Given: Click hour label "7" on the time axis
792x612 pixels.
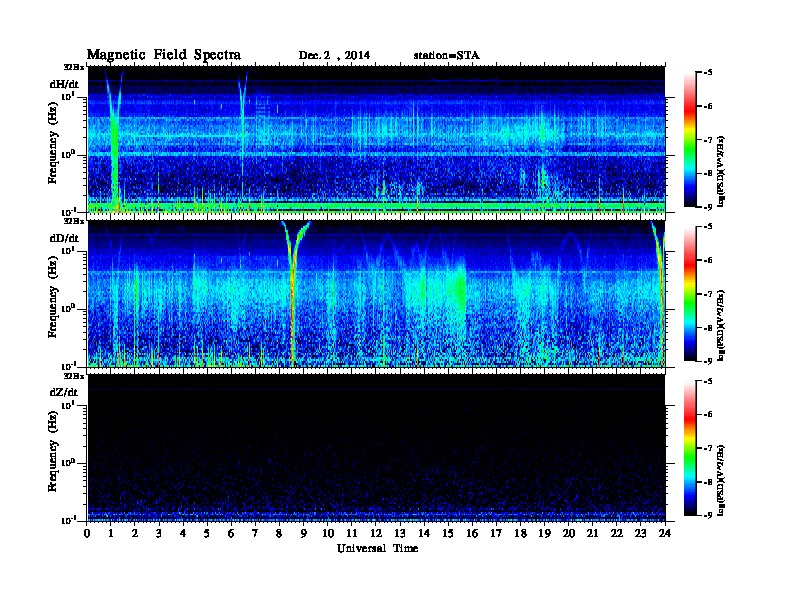Looking at the screenshot, I should tap(256, 533).
